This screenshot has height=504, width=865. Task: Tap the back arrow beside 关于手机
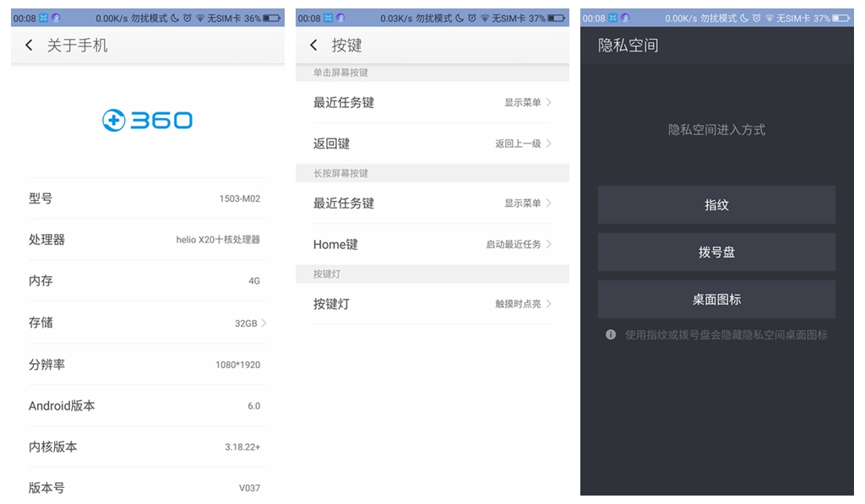tap(29, 46)
